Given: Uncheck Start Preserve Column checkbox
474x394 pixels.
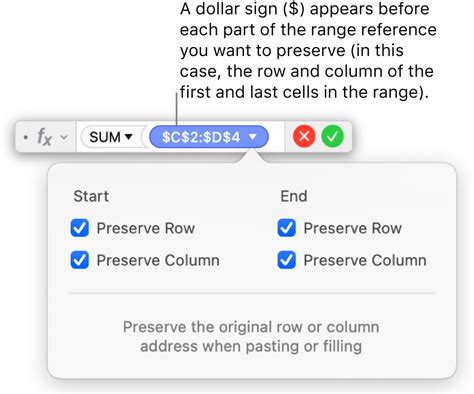Looking at the screenshot, I should (80, 260).
